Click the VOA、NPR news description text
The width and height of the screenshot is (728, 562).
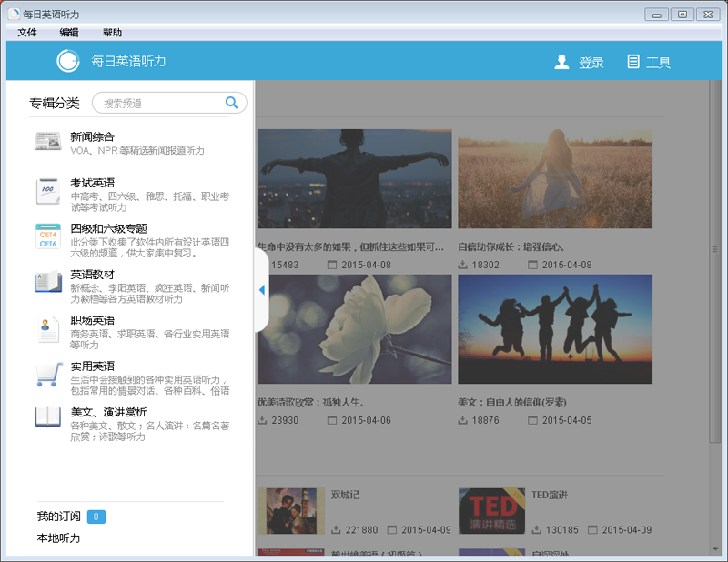pyautogui.click(x=137, y=150)
